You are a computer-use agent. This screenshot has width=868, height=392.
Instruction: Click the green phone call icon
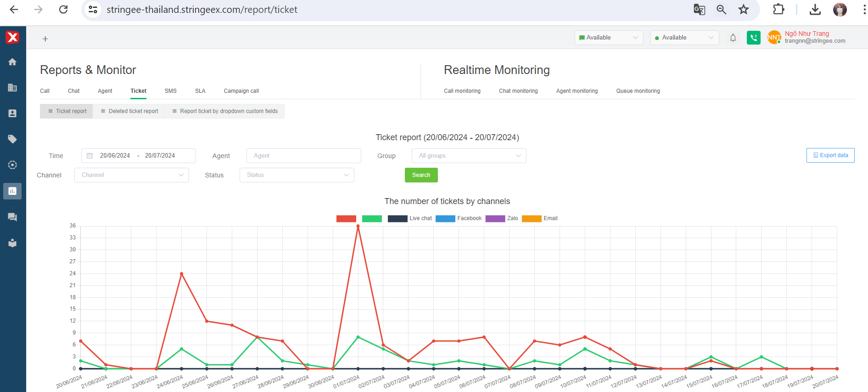click(753, 38)
